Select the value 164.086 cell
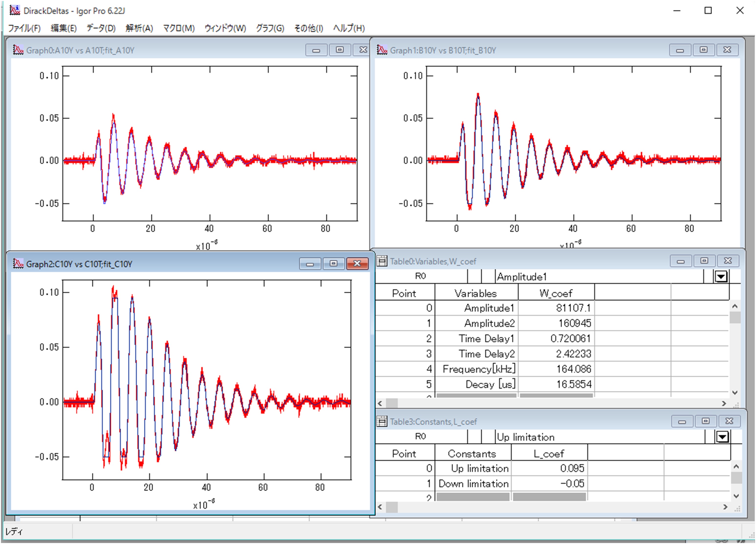The width and height of the screenshot is (756, 544). [x=556, y=369]
